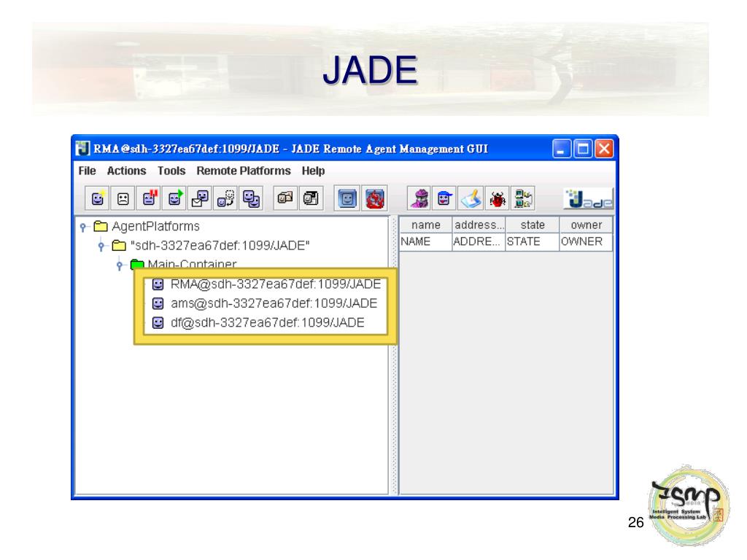Screen dimensions: 747x560
Task: Collapse the "sdh-3327ea67def:1099/JADE" node handle
Action: [101, 246]
